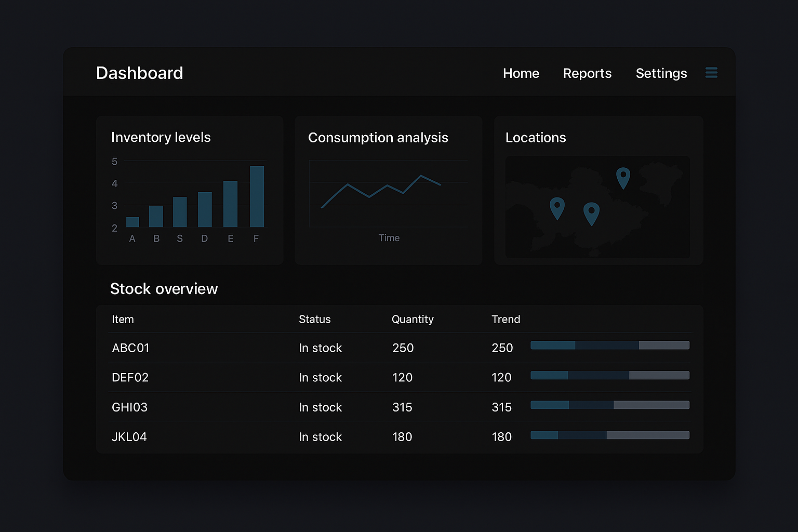Screen dimensions: 798x532
Task: Open the hamburger menu icon
Action: pyautogui.click(x=711, y=73)
